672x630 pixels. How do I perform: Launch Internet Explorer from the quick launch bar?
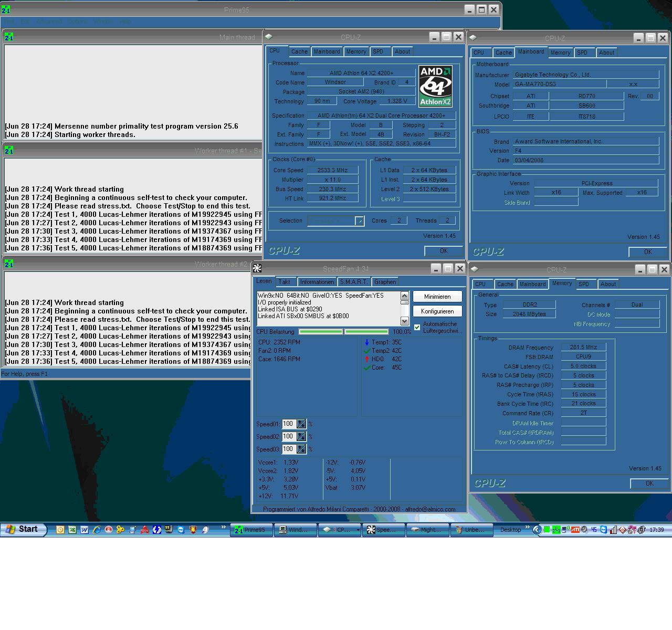click(x=97, y=530)
